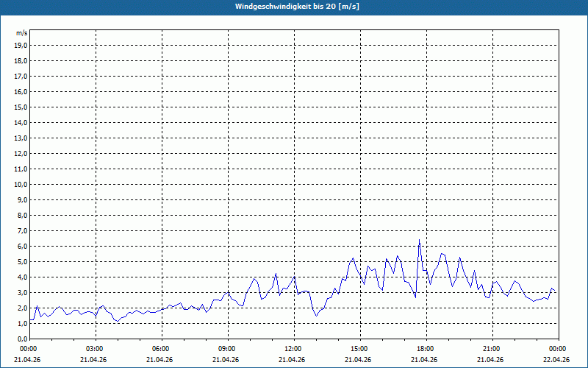588x368 pixels.
Task: Click the '12:00' time label
Action: (x=294, y=349)
